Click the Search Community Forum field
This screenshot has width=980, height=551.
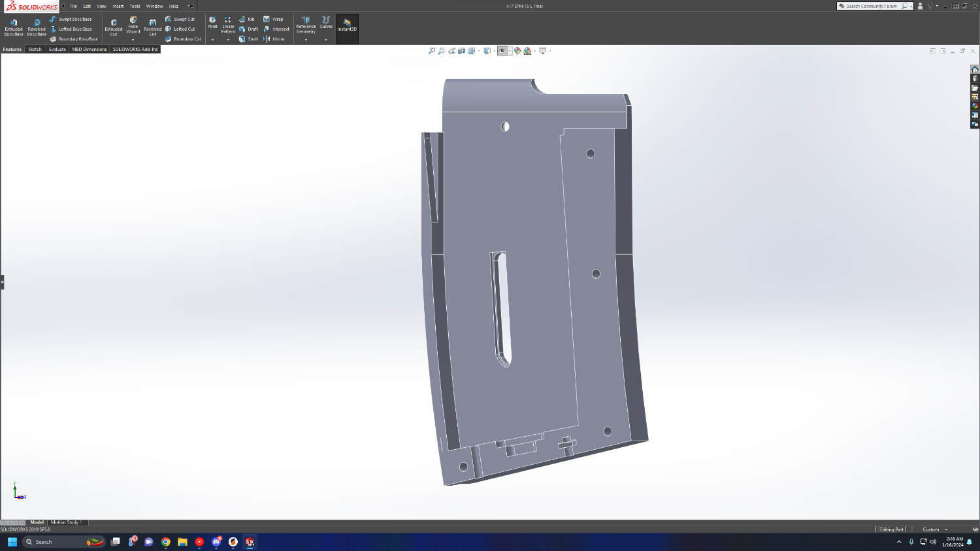872,6
